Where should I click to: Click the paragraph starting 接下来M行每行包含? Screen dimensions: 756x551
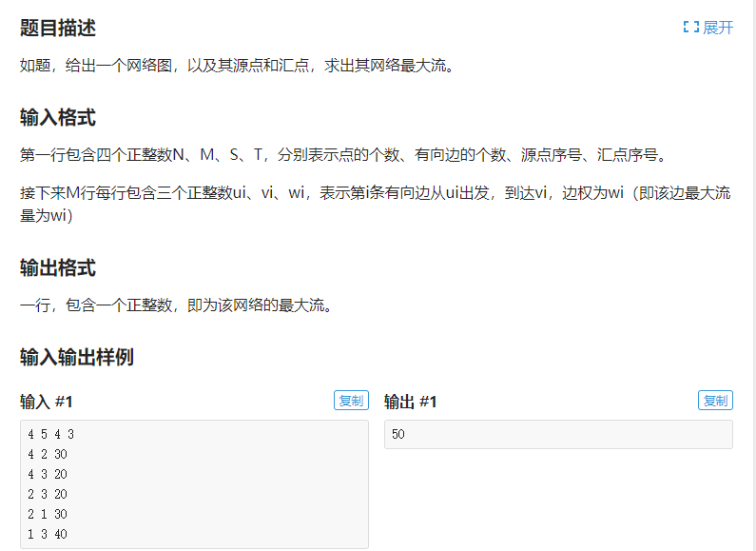coord(376,204)
